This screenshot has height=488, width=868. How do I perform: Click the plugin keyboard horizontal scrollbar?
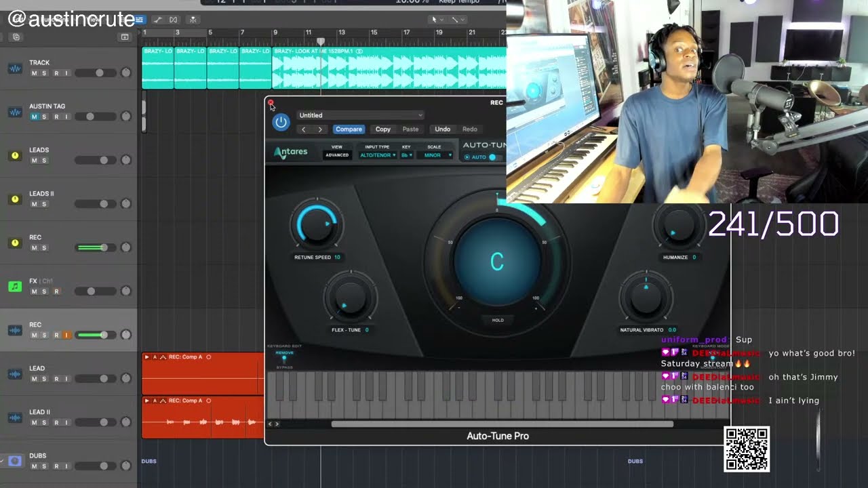502,424
